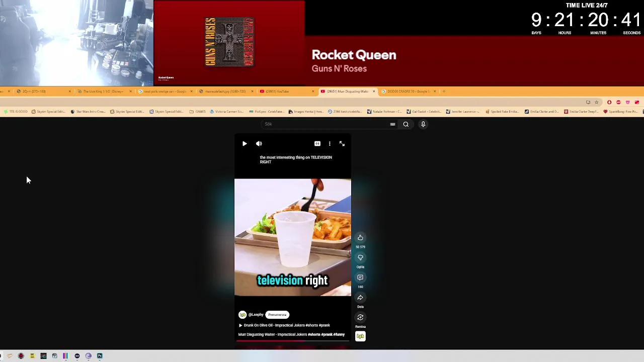
Task: Seek using the red Shorts progress bar
Action: pyautogui.click(x=292, y=341)
